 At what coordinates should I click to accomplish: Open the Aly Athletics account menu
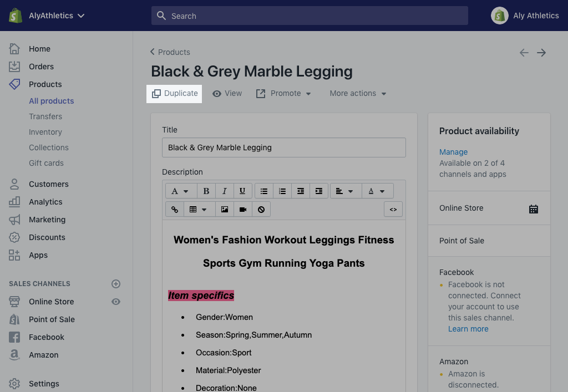[x=525, y=16]
